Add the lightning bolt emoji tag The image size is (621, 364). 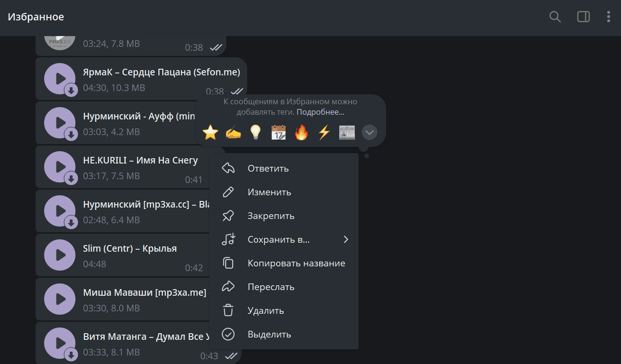pyautogui.click(x=324, y=132)
